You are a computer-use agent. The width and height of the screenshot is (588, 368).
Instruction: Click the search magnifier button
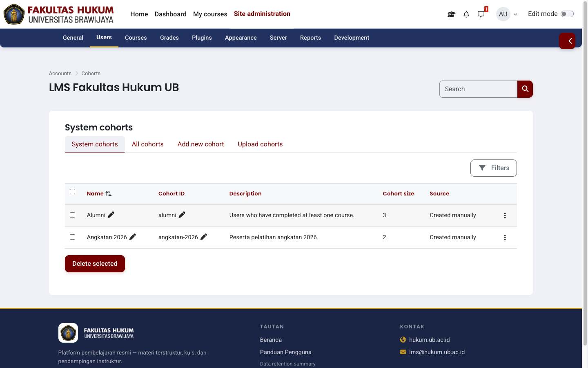525,89
